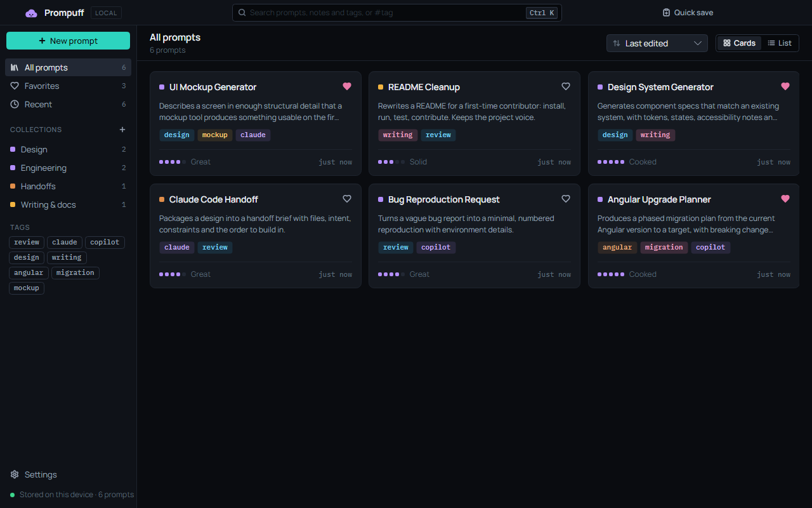Open the Design System Generator card title
Screen dimensions: 812x508
tap(660, 87)
